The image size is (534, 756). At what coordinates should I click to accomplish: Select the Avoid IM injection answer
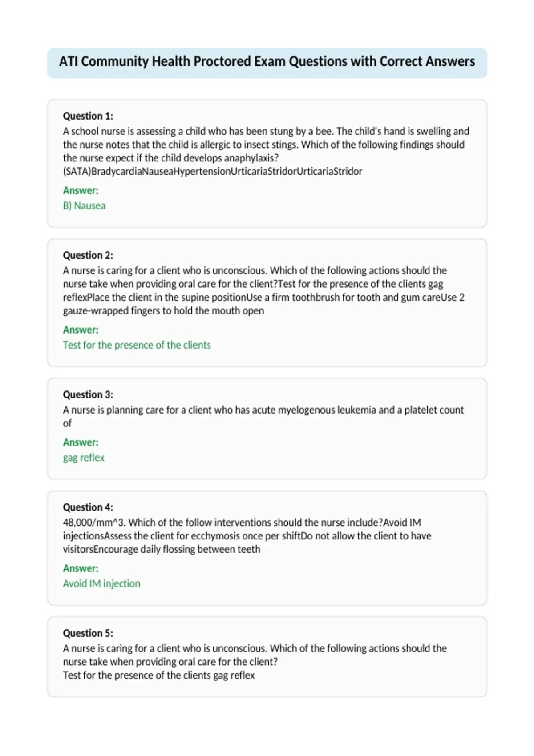101,583
